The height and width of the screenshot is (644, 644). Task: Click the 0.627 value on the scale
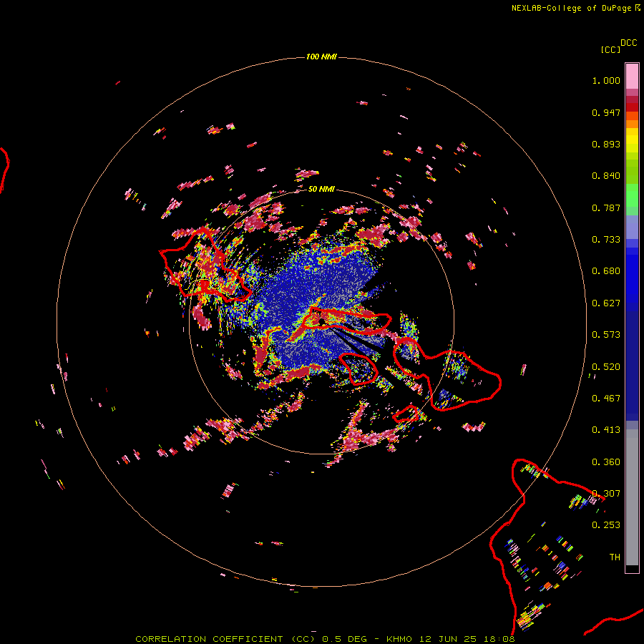click(606, 303)
